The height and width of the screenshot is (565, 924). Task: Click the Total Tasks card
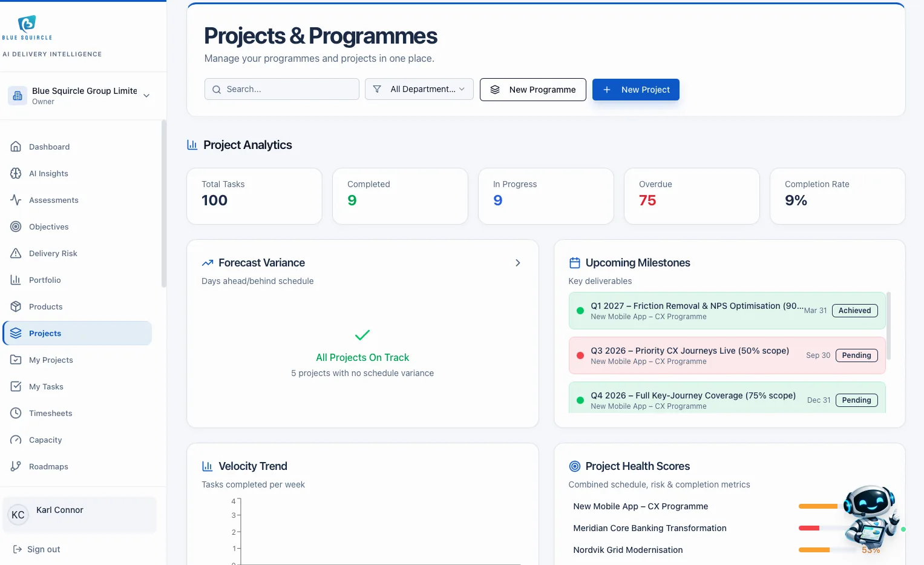(x=254, y=196)
